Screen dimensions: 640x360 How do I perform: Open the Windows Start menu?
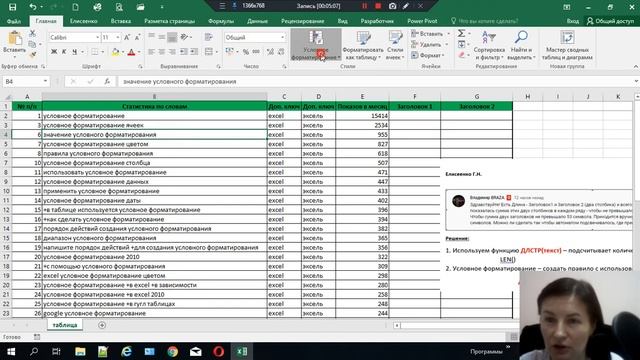[11, 351]
